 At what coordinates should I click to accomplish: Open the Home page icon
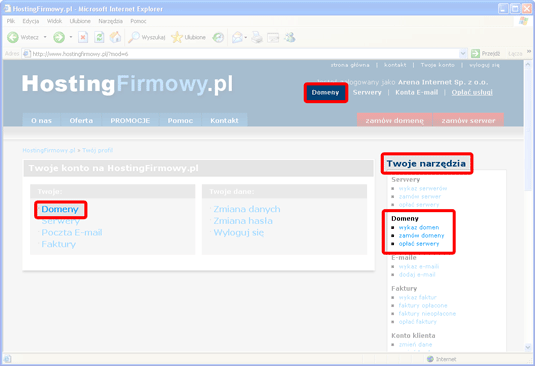click(x=115, y=37)
